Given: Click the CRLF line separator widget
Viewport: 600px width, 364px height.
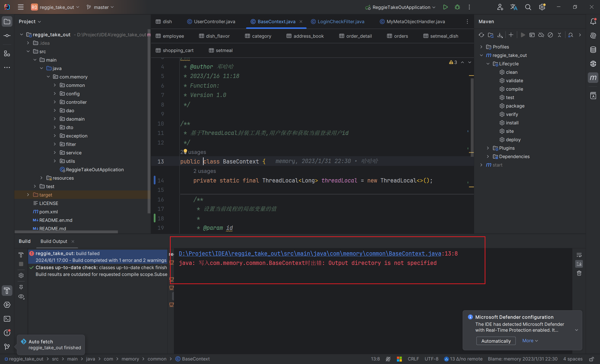Looking at the screenshot, I should coord(413,359).
